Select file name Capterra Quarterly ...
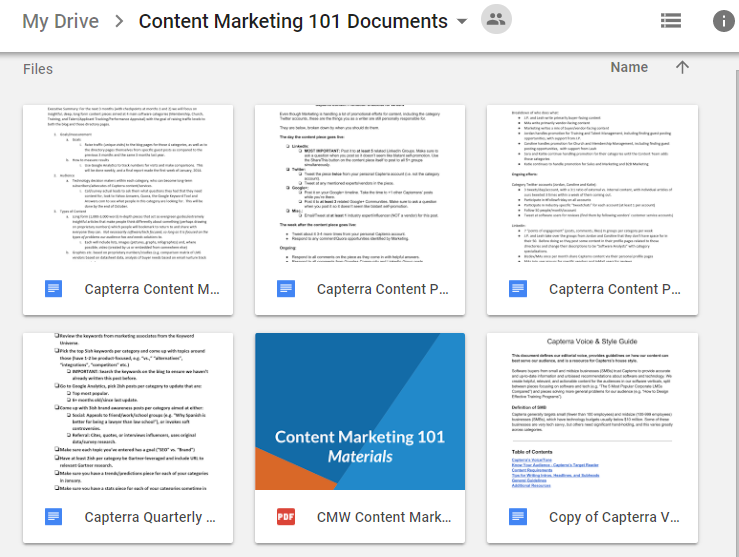 click(x=150, y=517)
